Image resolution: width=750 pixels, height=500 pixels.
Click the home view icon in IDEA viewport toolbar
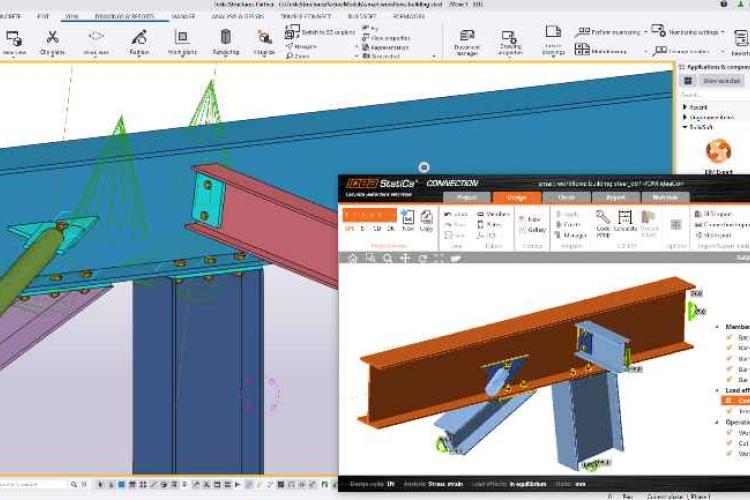[353, 258]
